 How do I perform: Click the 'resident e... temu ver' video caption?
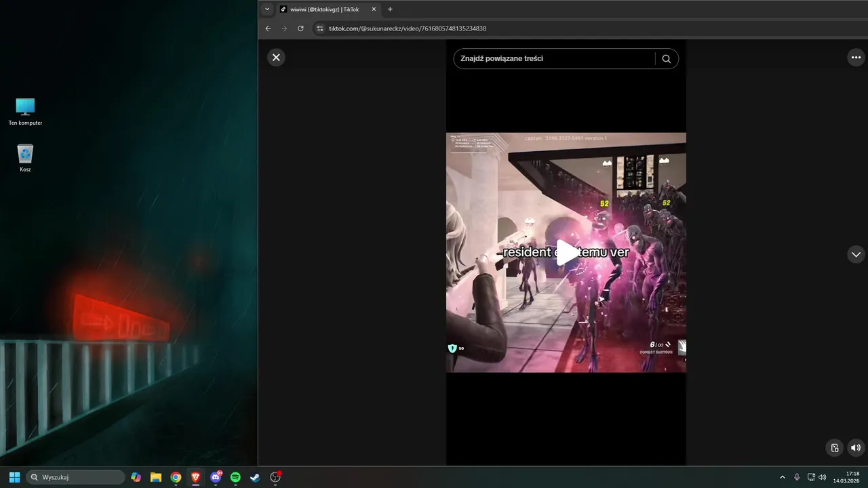pos(566,252)
